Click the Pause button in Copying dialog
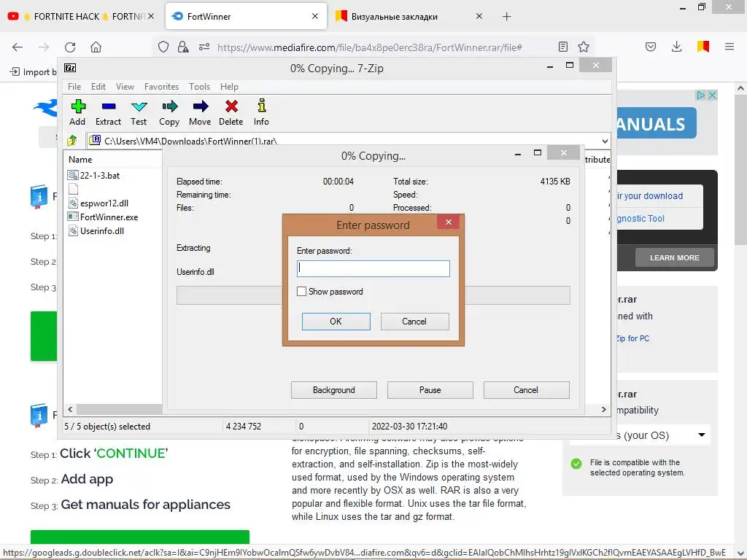The image size is (747, 560). pos(430,390)
